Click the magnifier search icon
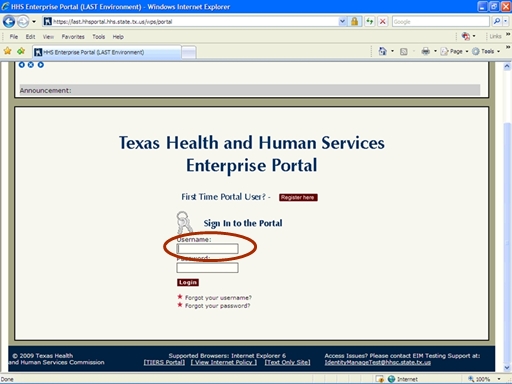 coord(497,22)
